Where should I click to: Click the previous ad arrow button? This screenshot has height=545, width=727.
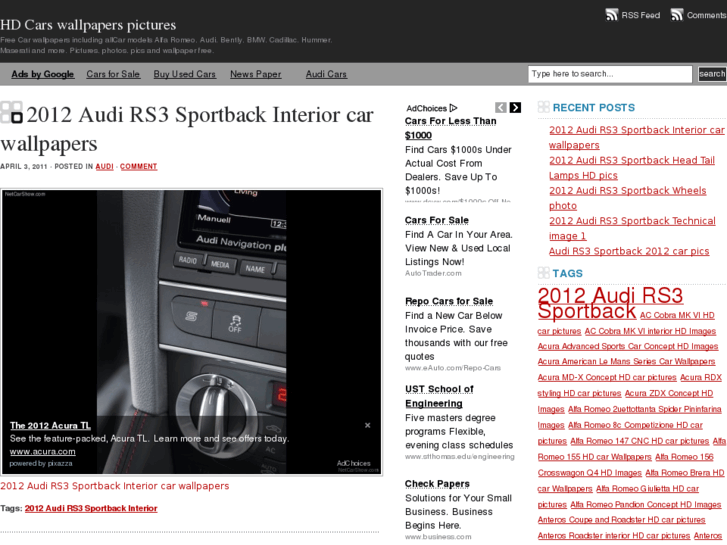(501, 108)
